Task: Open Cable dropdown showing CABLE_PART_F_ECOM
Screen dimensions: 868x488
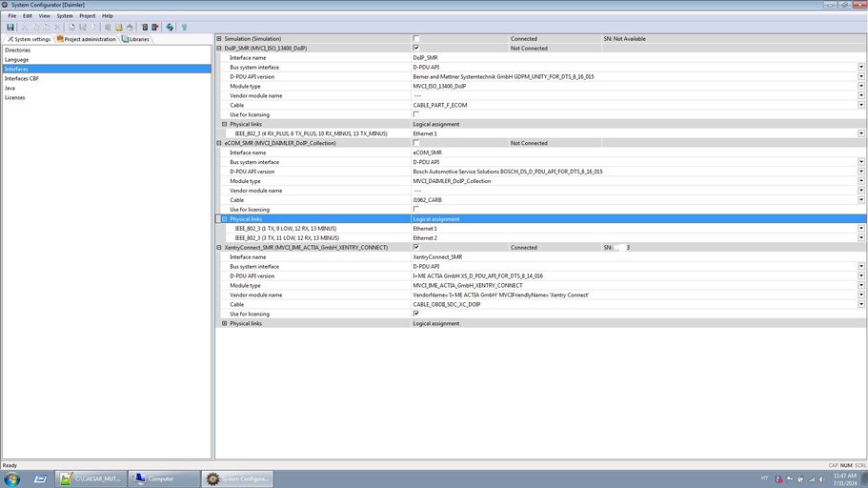Action: pos(861,105)
